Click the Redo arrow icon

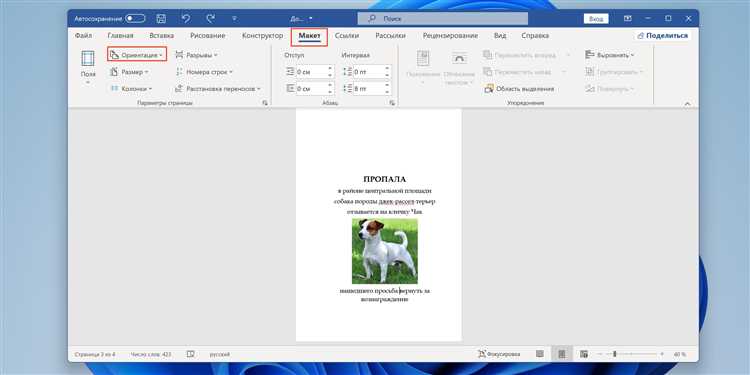tap(210, 19)
